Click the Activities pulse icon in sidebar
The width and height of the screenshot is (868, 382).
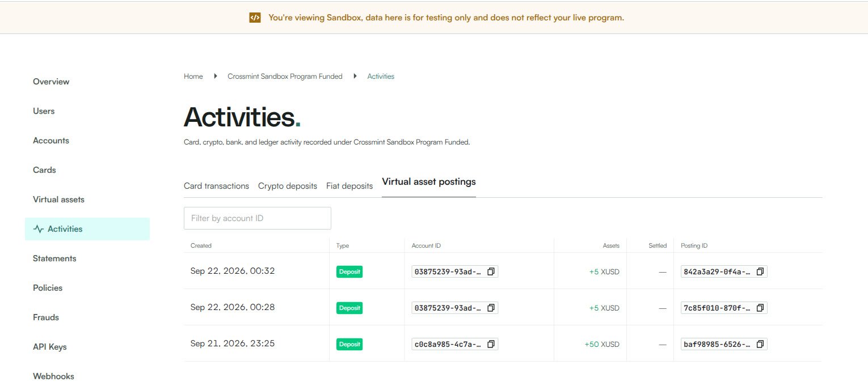point(39,229)
